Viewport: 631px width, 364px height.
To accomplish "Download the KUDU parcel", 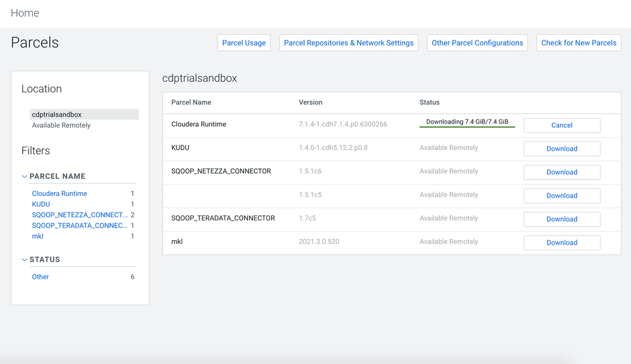I will tap(562, 149).
